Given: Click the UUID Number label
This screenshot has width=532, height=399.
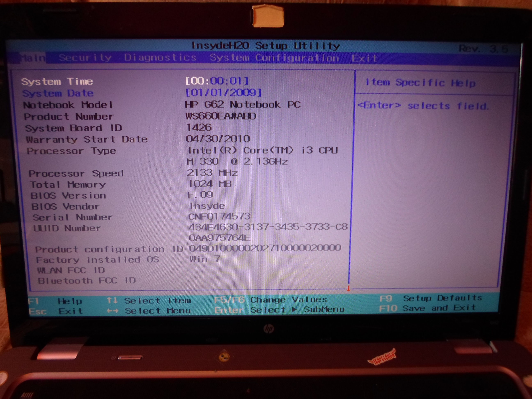Looking at the screenshot, I should pyautogui.click(x=67, y=228).
